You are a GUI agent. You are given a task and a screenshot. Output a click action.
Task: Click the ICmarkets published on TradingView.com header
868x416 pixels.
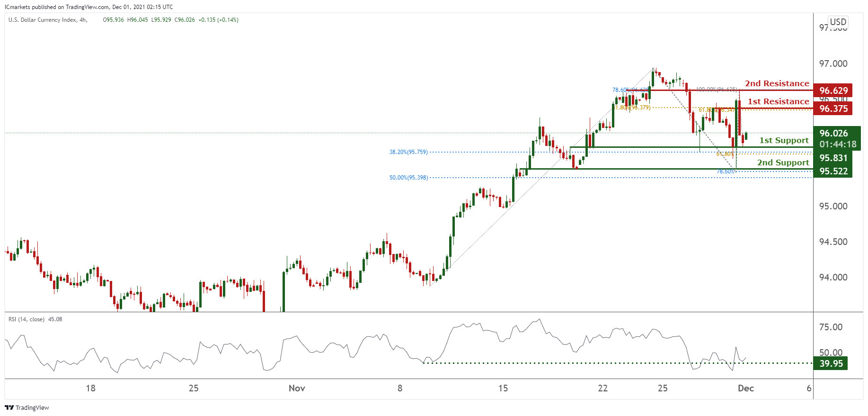coord(89,7)
